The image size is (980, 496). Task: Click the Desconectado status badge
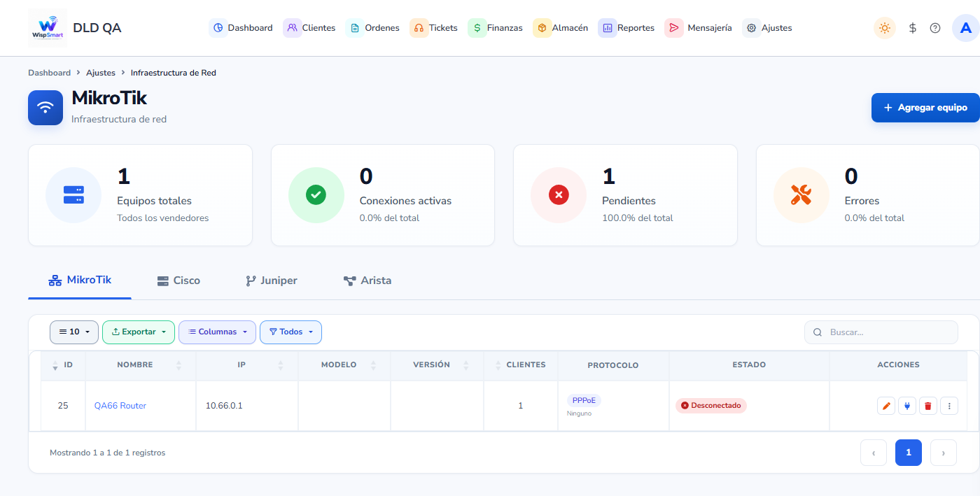[711, 406]
